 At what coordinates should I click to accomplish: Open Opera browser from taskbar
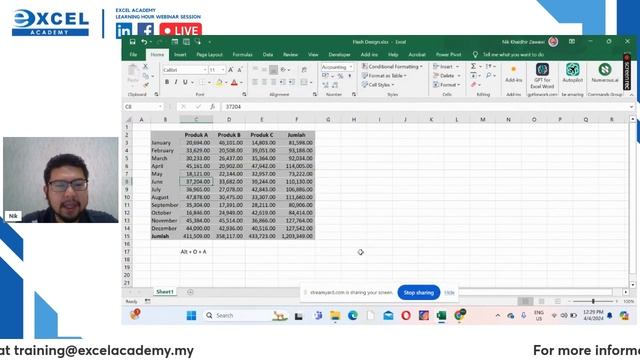coord(406,315)
